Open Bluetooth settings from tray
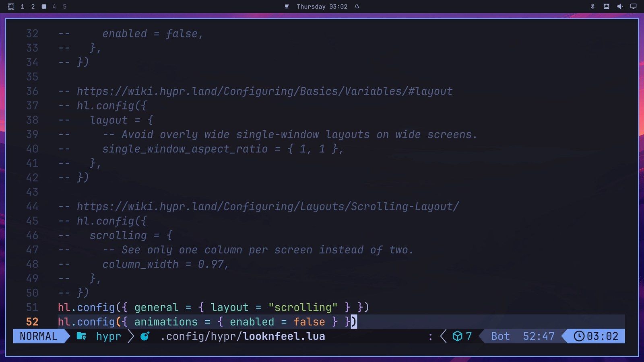 [x=592, y=6]
